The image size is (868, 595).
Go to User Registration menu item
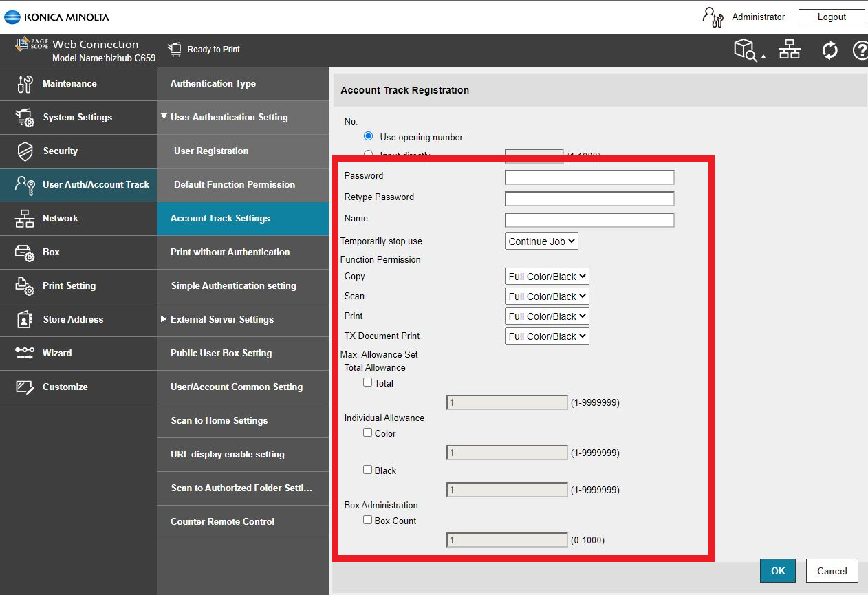[x=211, y=151]
